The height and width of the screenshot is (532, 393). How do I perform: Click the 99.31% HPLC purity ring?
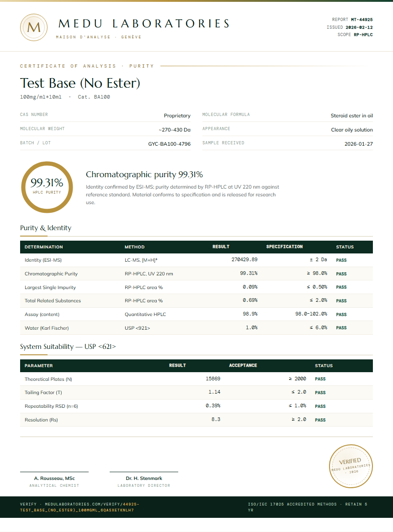(47, 187)
